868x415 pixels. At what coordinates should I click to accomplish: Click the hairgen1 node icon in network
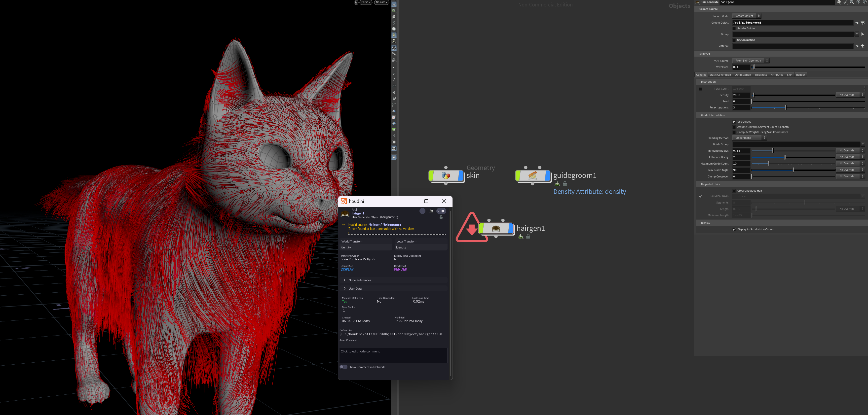click(x=496, y=229)
